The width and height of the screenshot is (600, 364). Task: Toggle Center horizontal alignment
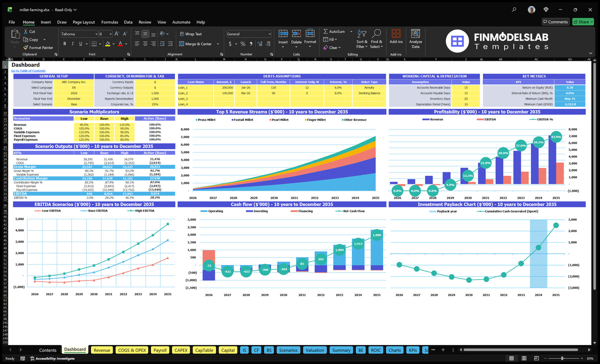145,44
